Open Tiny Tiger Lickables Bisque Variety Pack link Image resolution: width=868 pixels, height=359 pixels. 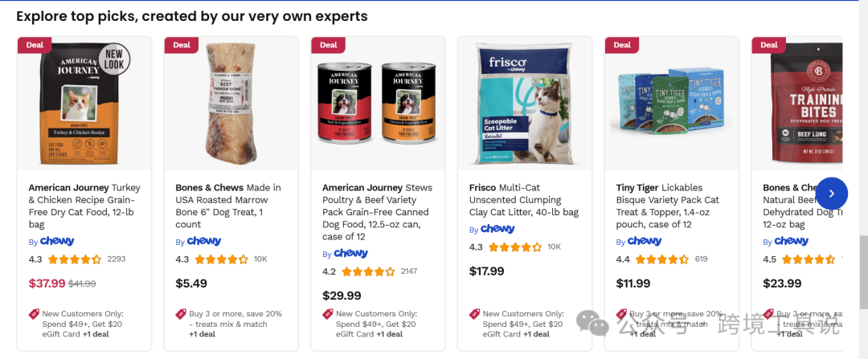pos(668,206)
